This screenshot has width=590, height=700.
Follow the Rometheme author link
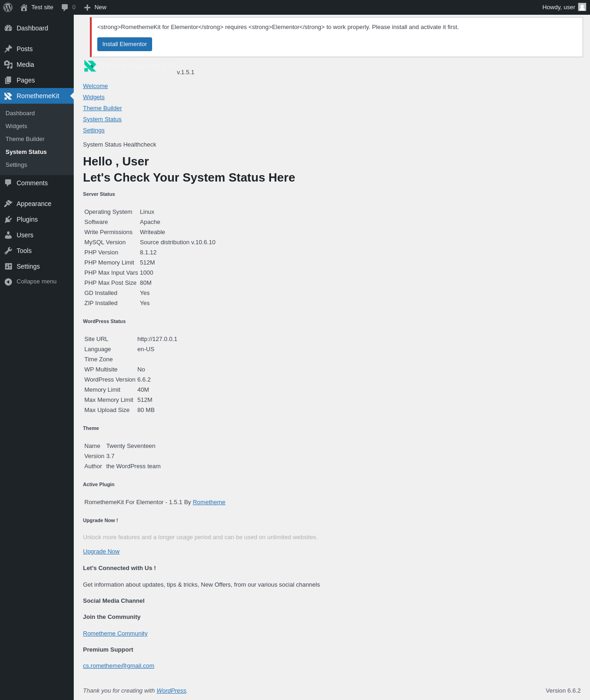[209, 502]
